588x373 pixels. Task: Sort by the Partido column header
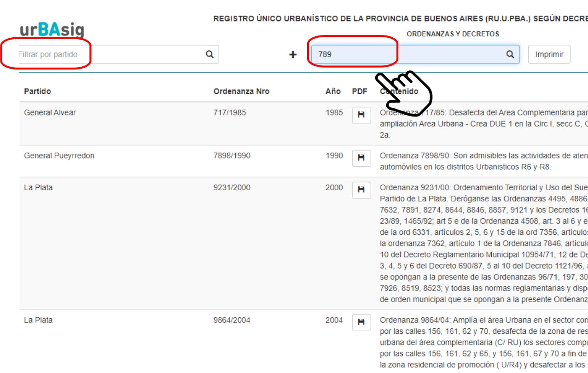coord(37,91)
